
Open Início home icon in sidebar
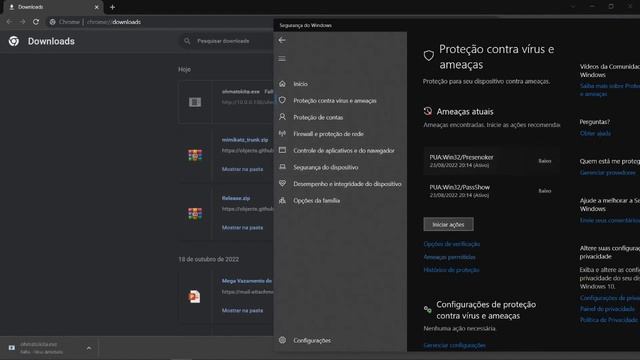[x=282, y=84]
